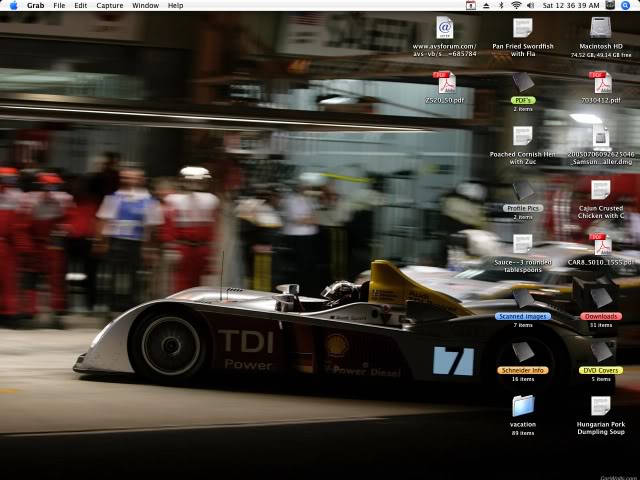Select the Z520_50.pdf file icon
Screen dimensions: 640x480
pos(444,82)
